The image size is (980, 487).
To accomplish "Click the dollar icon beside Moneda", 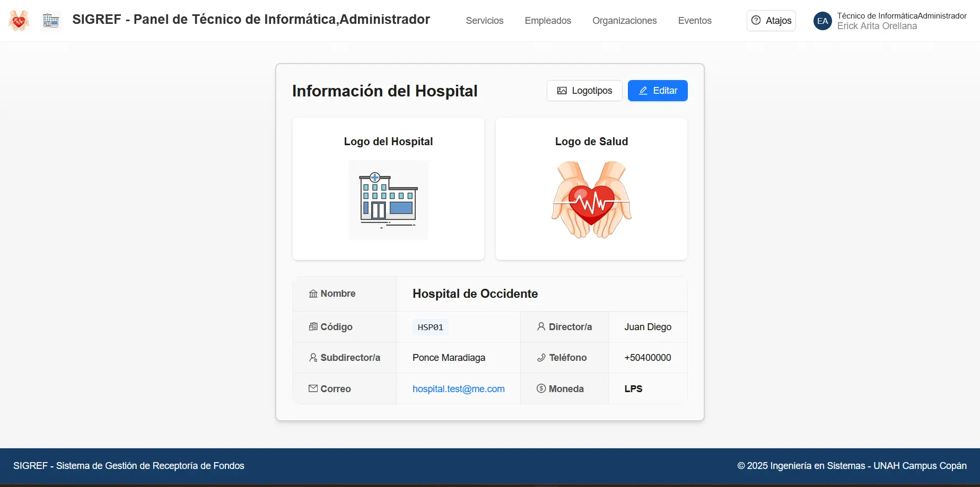I will pos(541,388).
